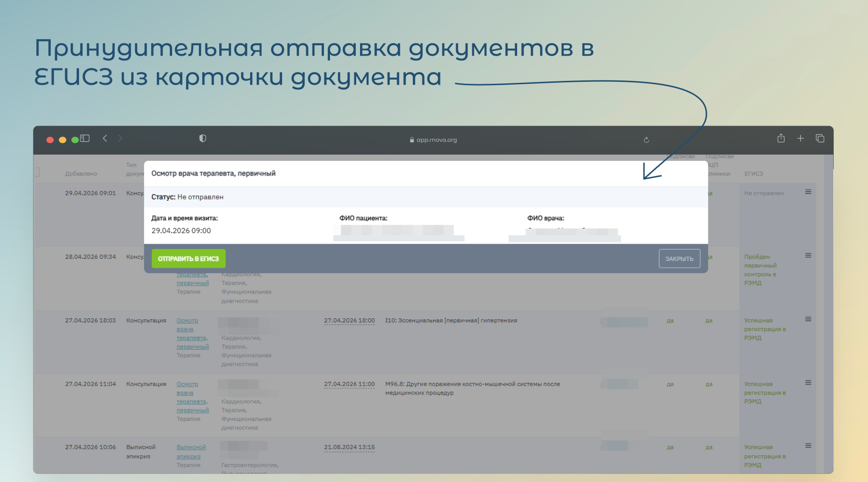The height and width of the screenshot is (482, 868).
Task: Show the tab overview icon
Action: 820,138
